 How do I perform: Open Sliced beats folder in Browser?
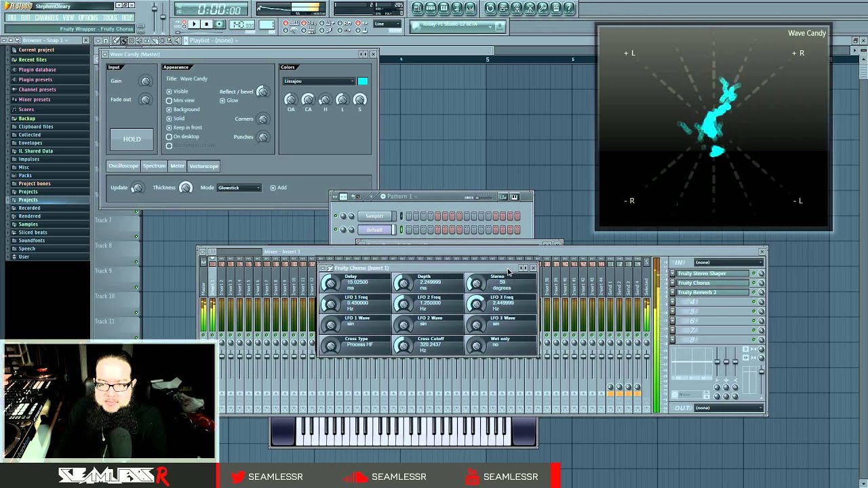[x=33, y=232]
